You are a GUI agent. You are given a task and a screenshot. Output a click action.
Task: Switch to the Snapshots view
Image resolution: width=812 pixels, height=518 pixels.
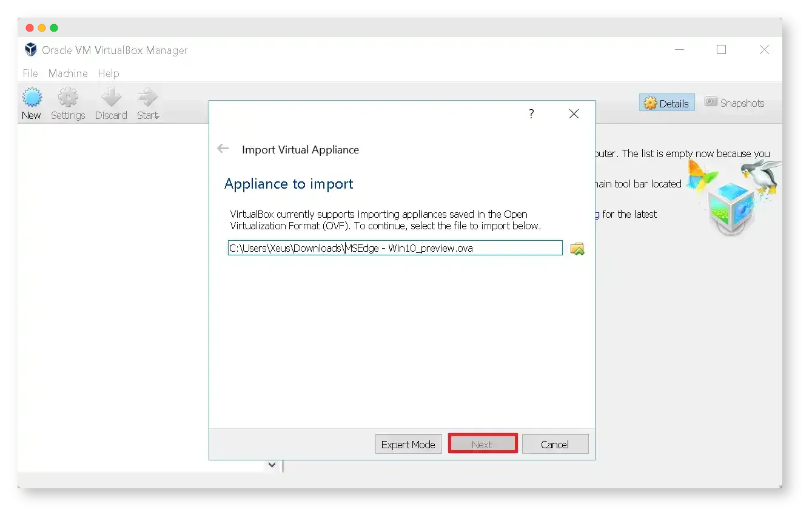(734, 103)
